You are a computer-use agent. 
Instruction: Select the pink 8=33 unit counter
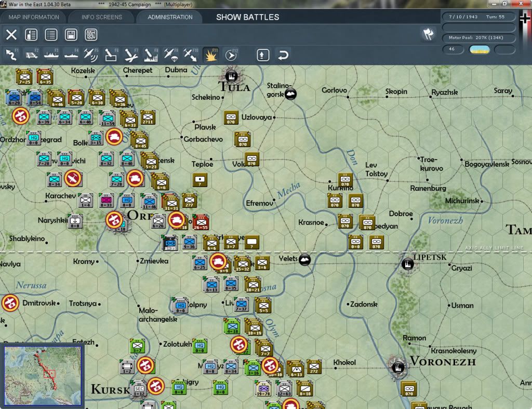[106, 200]
